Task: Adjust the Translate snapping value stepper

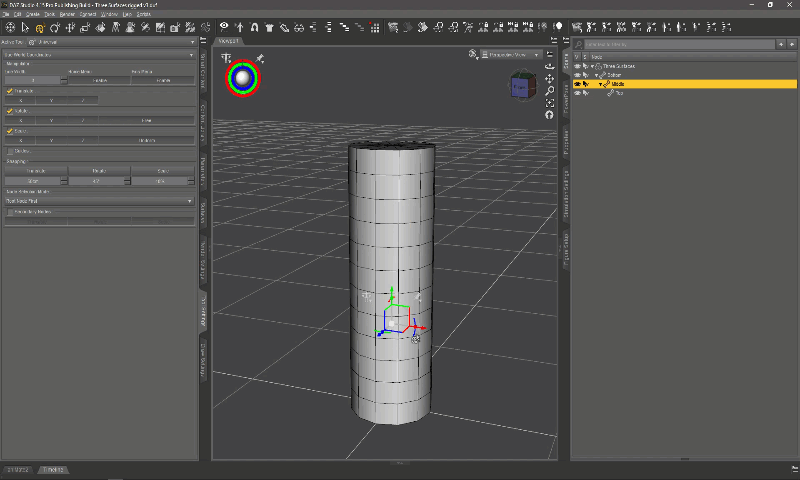Action: pos(64,181)
